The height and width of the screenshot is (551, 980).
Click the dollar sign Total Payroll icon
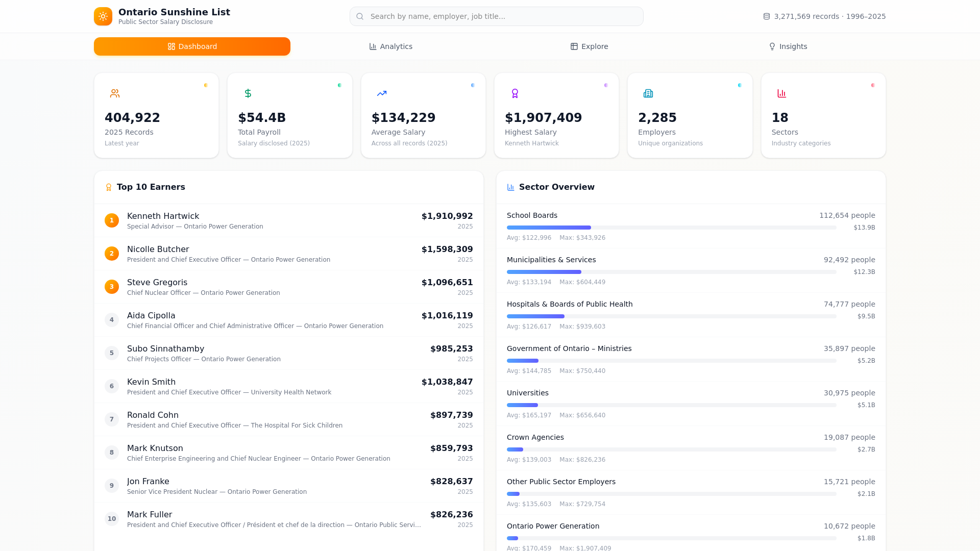pyautogui.click(x=248, y=93)
